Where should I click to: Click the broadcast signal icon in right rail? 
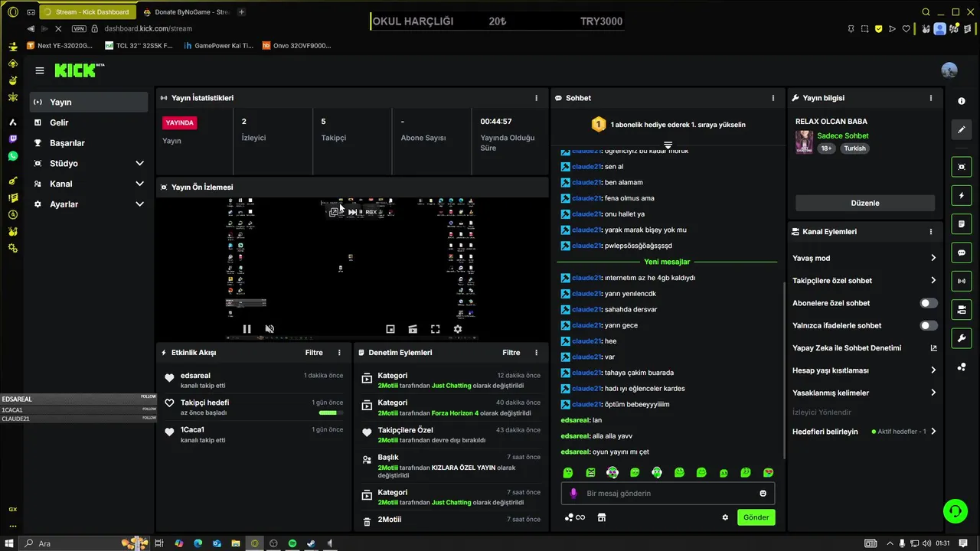[x=962, y=281]
